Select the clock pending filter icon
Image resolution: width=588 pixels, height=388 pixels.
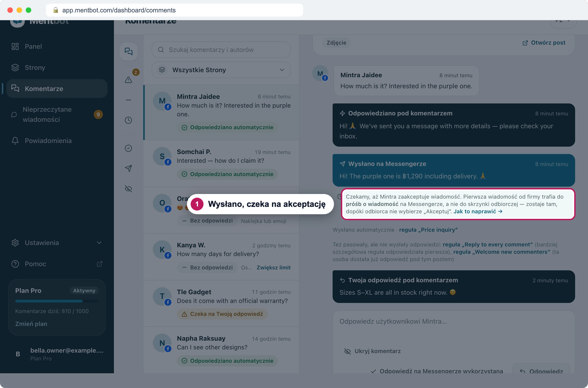[x=128, y=120]
